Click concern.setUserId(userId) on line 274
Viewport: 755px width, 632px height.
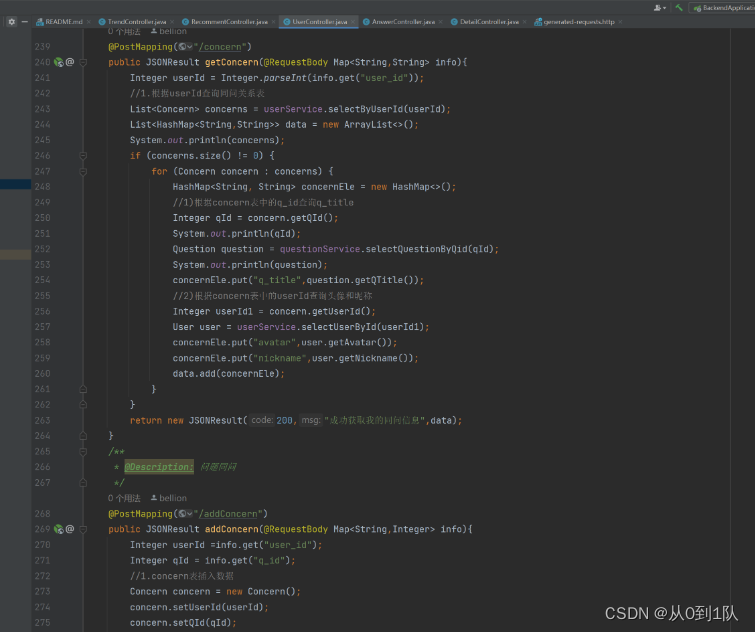pyautogui.click(x=196, y=607)
